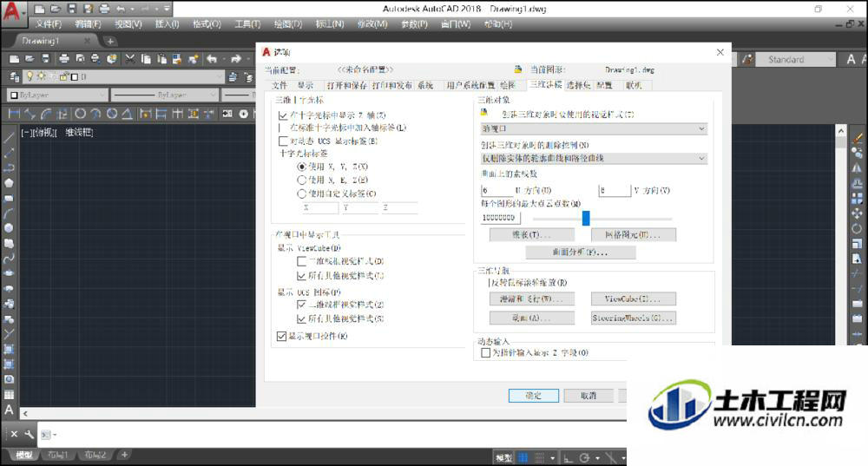Open the Layer Properties Manager icon
Image resolution: width=868 pixels, height=466 pixels.
click(x=15, y=77)
